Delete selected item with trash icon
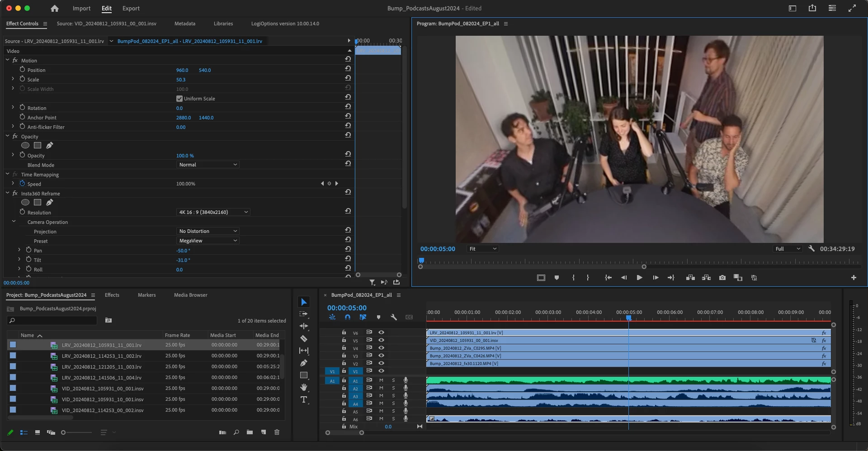The width and height of the screenshot is (868, 451). click(x=277, y=432)
